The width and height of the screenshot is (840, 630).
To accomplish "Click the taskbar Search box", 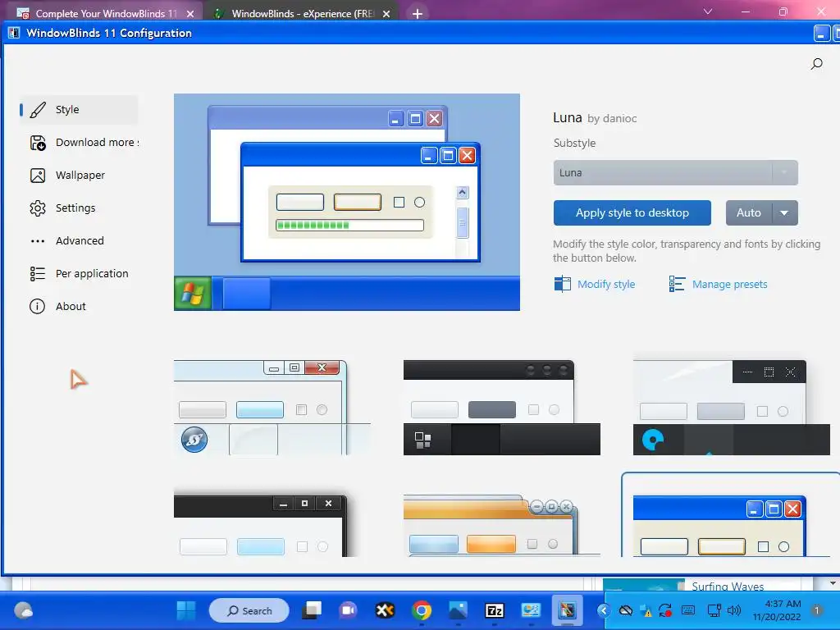I will click(249, 610).
